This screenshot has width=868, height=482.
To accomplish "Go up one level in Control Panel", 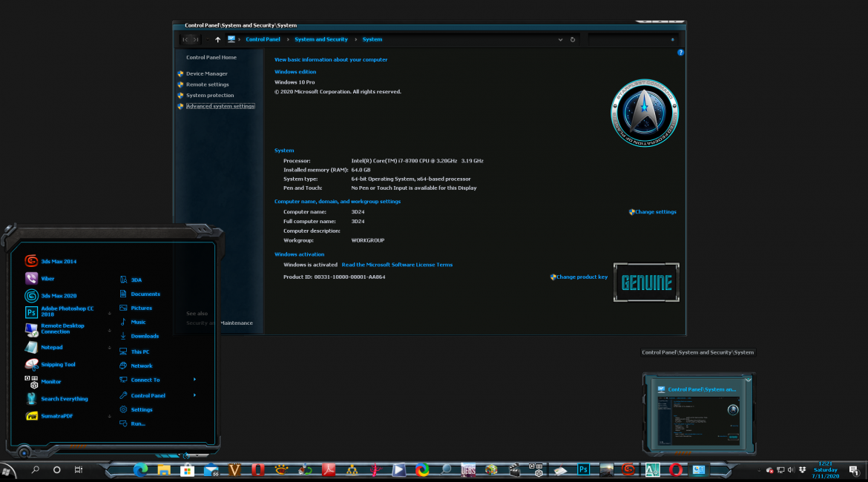I will click(x=217, y=39).
